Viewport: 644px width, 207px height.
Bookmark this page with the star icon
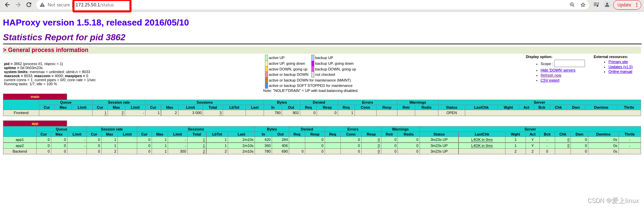[583, 5]
